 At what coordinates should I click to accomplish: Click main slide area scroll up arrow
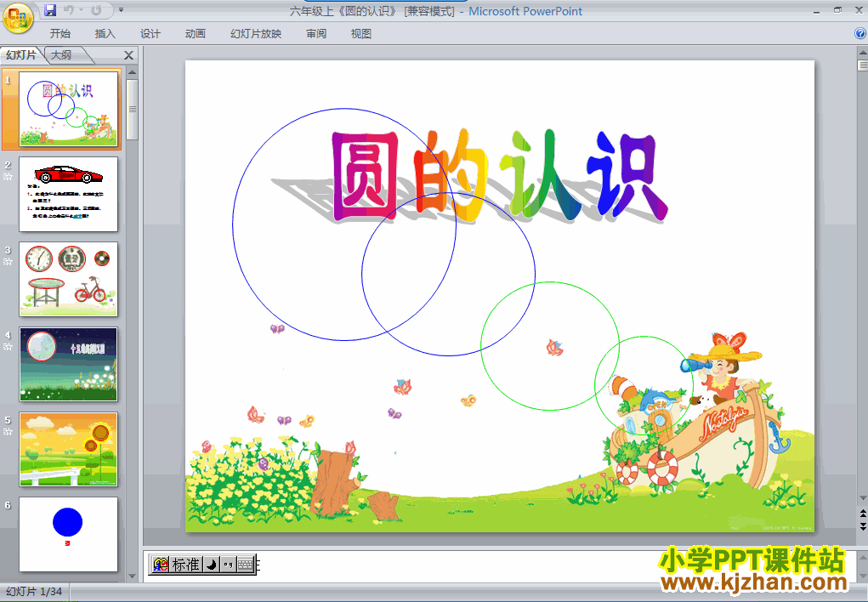click(862, 53)
